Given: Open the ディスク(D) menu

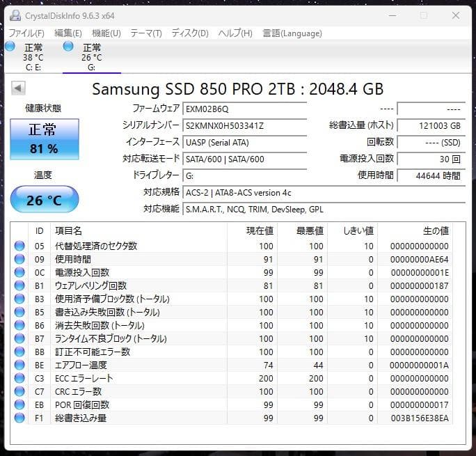Looking at the screenshot, I should click(190, 33).
